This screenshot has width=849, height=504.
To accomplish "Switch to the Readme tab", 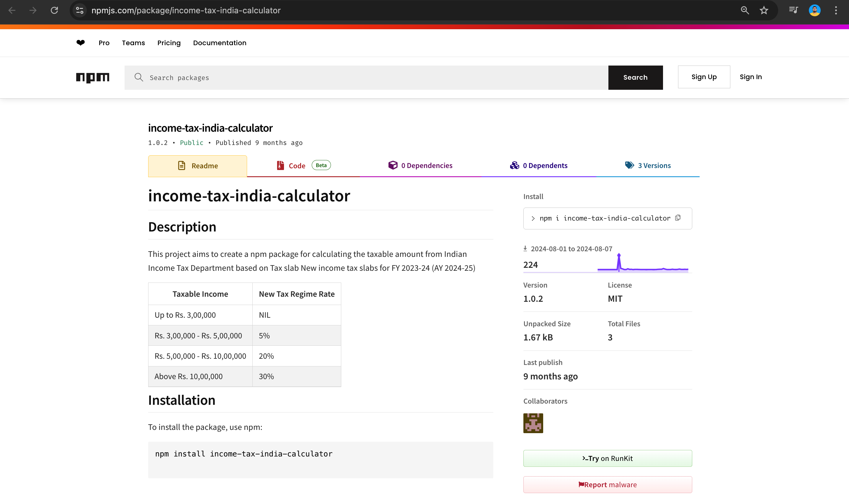I will point(197,166).
